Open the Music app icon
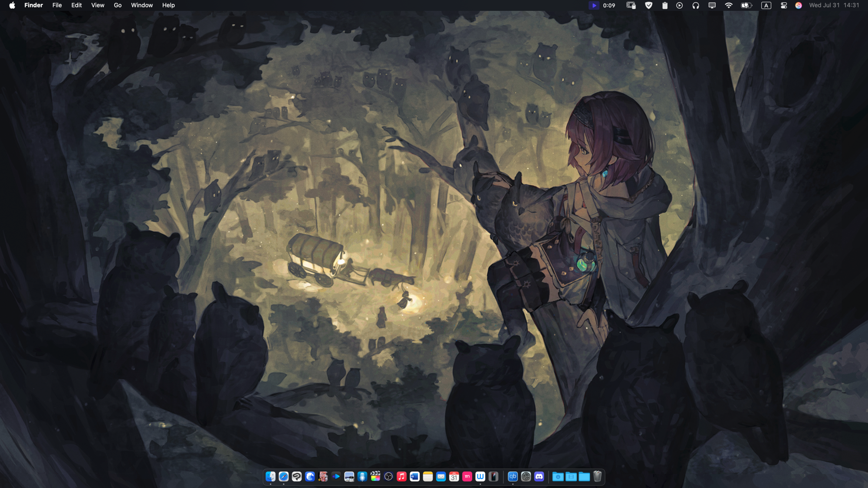 click(401, 477)
